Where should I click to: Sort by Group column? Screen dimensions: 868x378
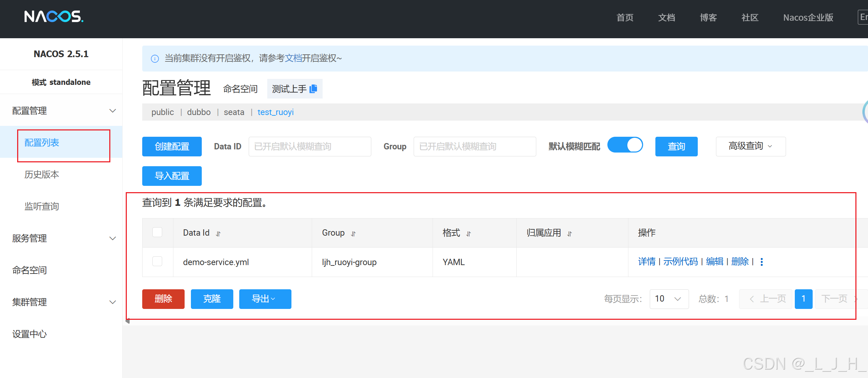click(x=353, y=234)
